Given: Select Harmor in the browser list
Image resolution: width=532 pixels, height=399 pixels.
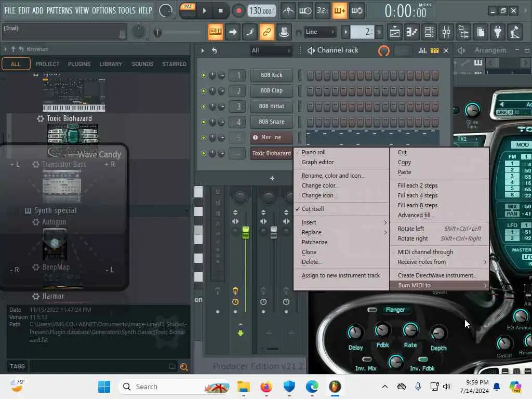Looking at the screenshot, I should pyautogui.click(x=53, y=296).
